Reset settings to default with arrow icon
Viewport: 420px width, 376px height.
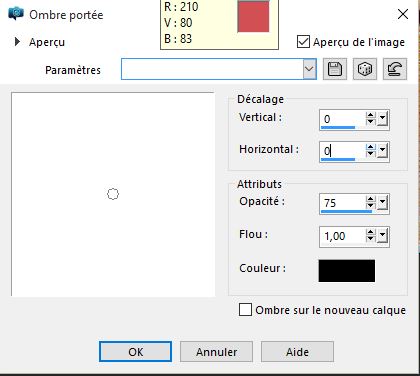click(x=395, y=69)
